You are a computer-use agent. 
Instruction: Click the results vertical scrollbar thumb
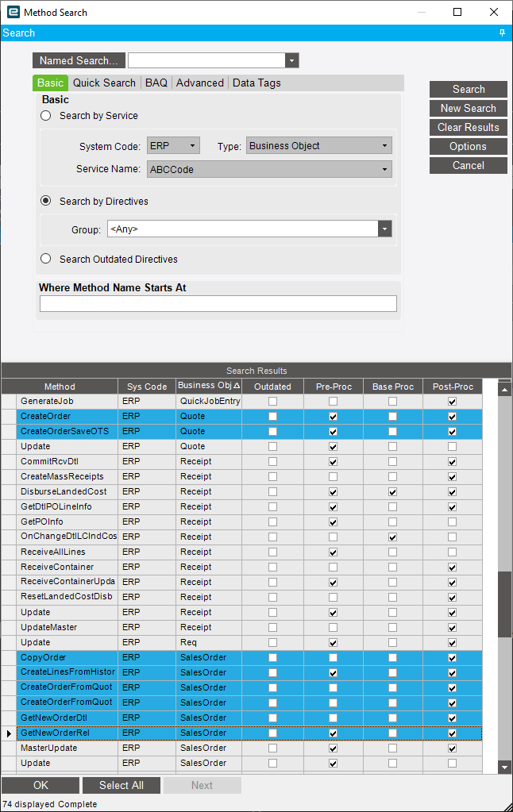tap(505, 604)
